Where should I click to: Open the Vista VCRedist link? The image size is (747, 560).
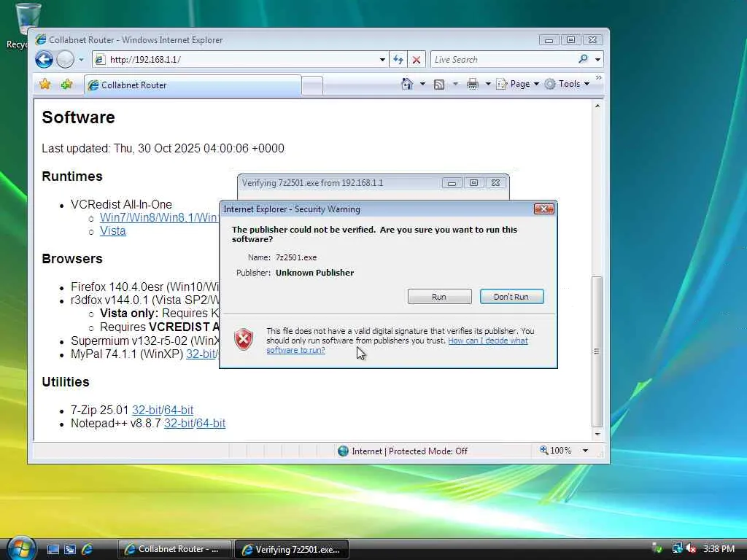tap(113, 231)
